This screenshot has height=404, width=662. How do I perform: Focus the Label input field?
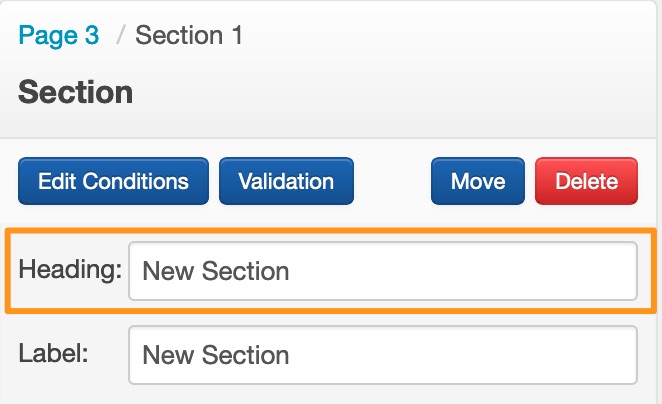(382, 354)
